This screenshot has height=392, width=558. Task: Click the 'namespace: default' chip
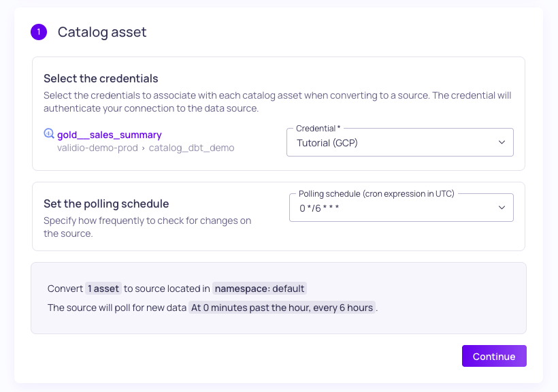(x=260, y=289)
